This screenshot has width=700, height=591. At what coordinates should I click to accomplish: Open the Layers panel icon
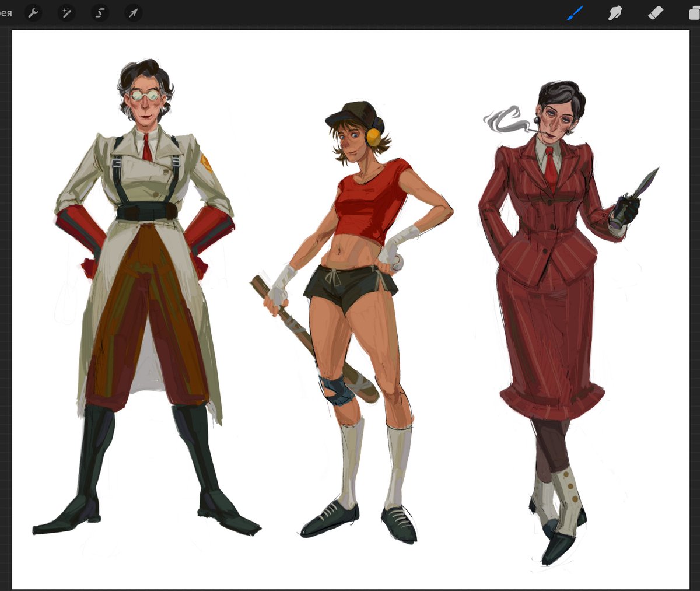pos(694,13)
